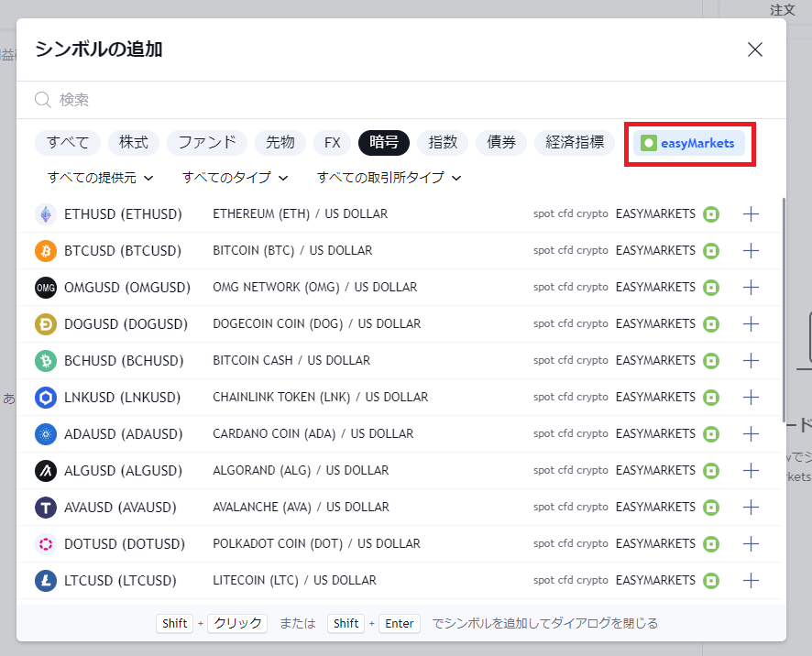Click the green Bitcoin Cash logo
Image resolution: width=812 pixels, height=656 pixels.
point(46,361)
